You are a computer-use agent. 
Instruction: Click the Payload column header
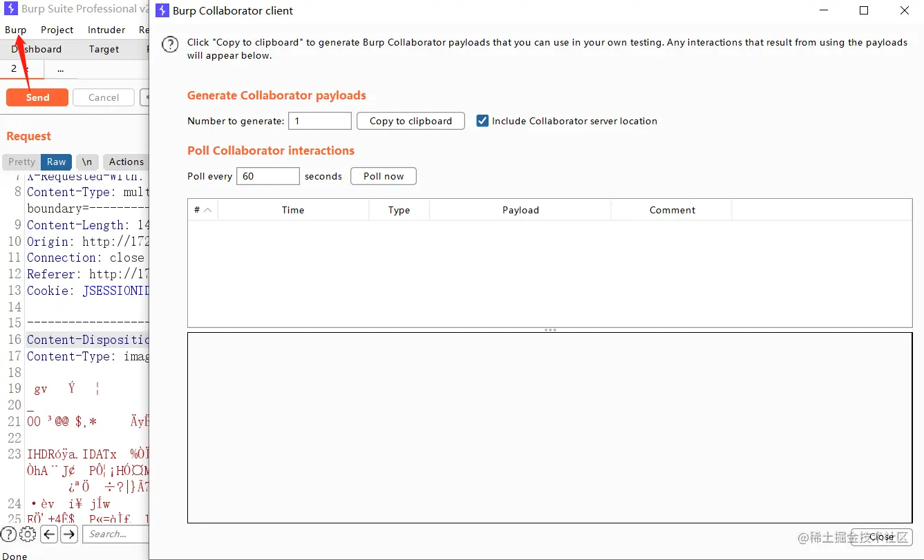tap(520, 210)
